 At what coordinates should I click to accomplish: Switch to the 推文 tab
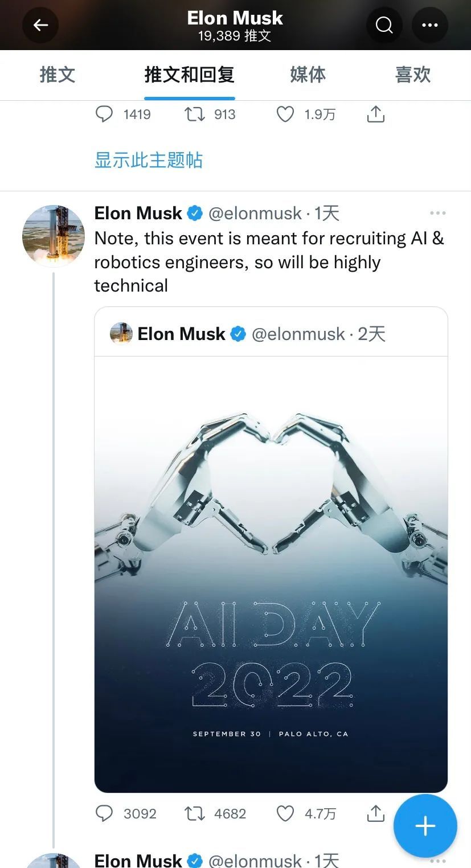point(58,75)
